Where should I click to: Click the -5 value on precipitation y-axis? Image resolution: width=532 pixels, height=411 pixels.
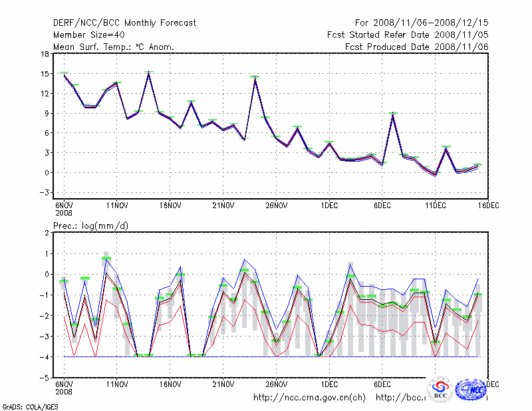(44, 378)
